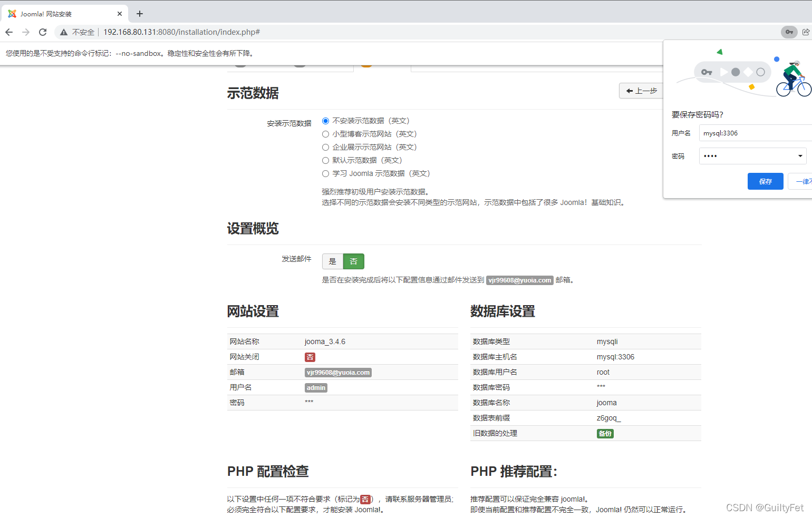Click the table prefix value z6goq_

point(609,418)
